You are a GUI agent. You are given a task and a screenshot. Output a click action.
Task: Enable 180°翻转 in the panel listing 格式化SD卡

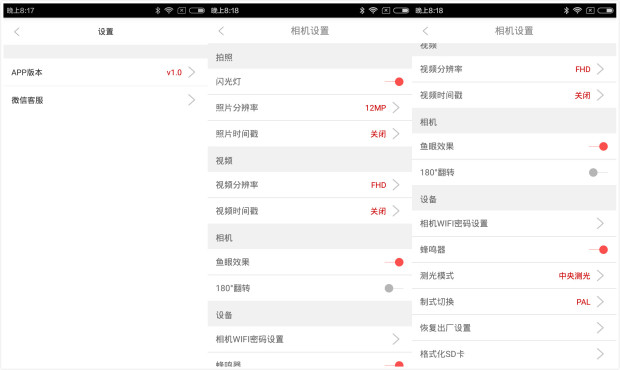(598, 172)
